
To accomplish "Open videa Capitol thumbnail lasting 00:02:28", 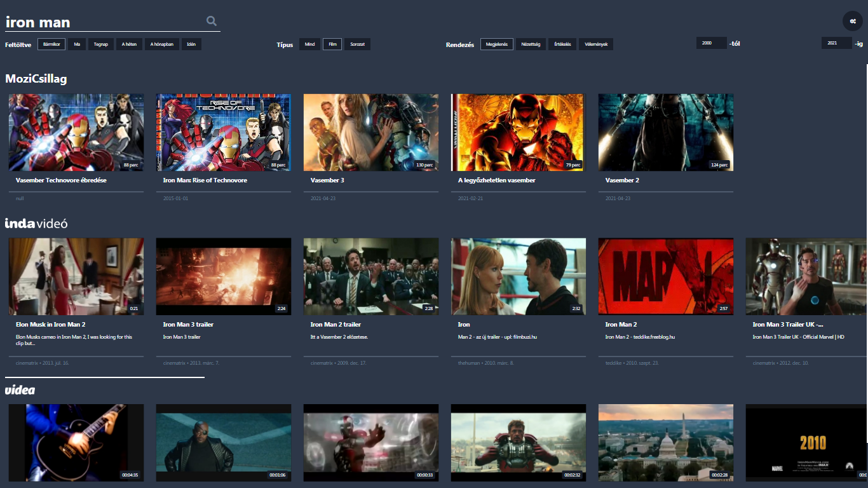I will [666, 442].
